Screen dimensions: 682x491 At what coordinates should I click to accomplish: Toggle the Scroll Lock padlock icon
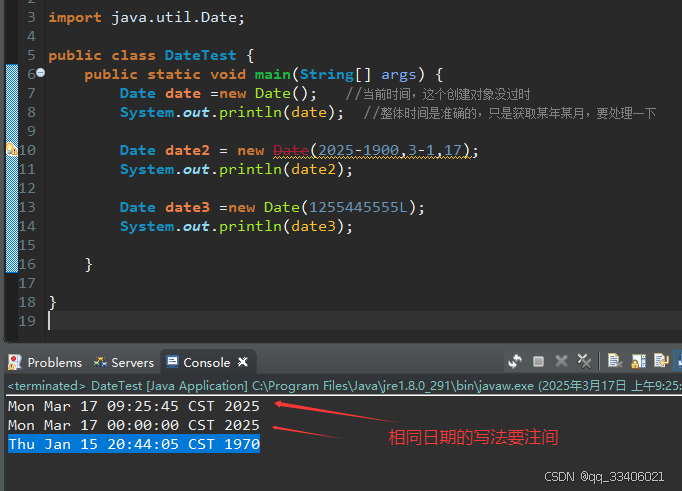pyautogui.click(x=639, y=361)
